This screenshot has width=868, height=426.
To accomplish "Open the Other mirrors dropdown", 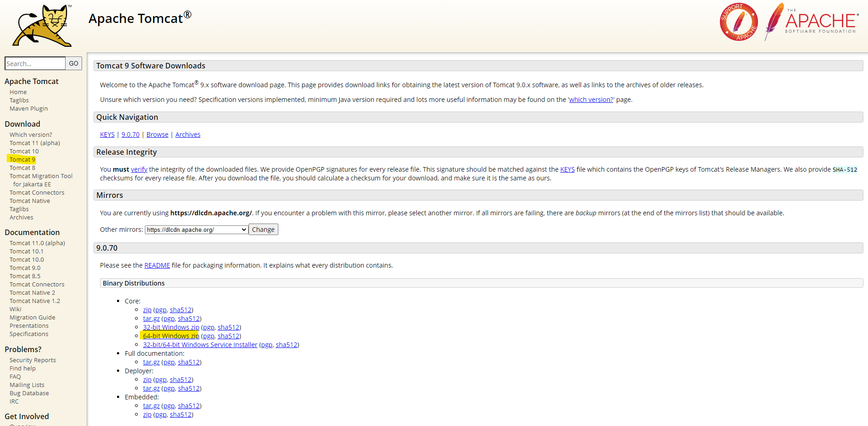I will tap(197, 230).
